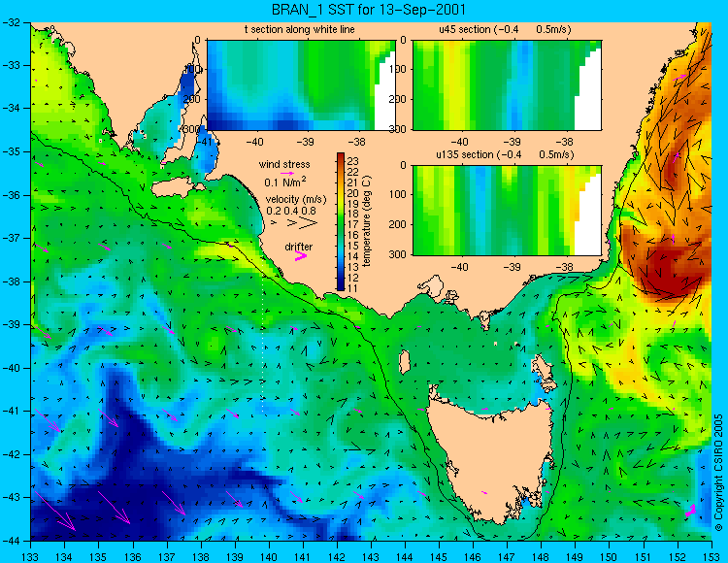The width and height of the screenshot is (728, 563).
Task: Open the t section temperature inset plot
Action: 301,85
